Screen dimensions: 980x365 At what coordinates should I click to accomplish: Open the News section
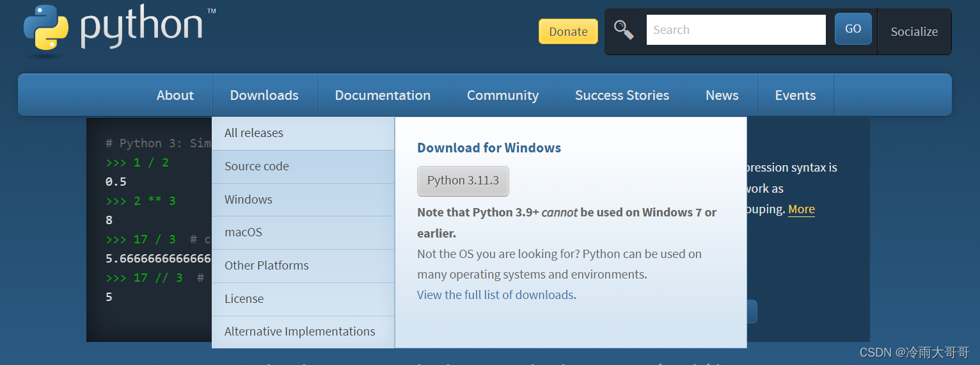pyautogui.click(x=722, y=95)
